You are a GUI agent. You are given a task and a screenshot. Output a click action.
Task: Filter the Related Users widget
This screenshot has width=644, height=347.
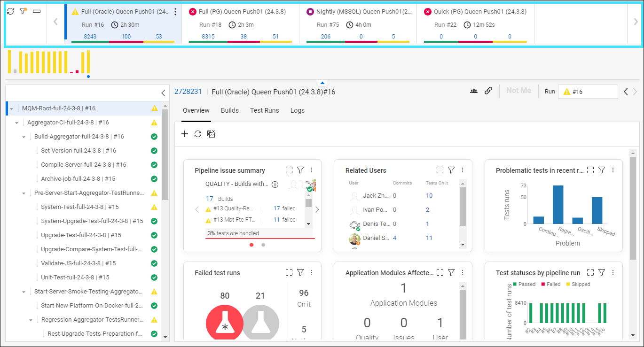click(x=451, y=170)
